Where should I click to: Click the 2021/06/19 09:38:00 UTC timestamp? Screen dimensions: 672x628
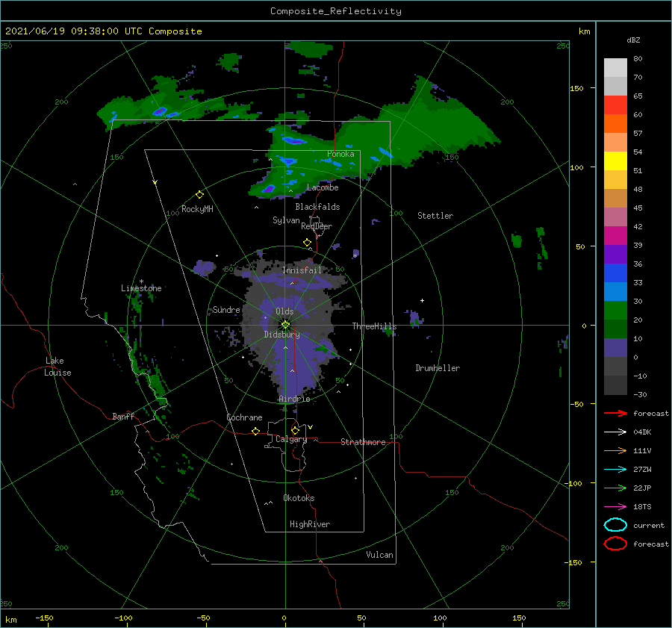73,31
